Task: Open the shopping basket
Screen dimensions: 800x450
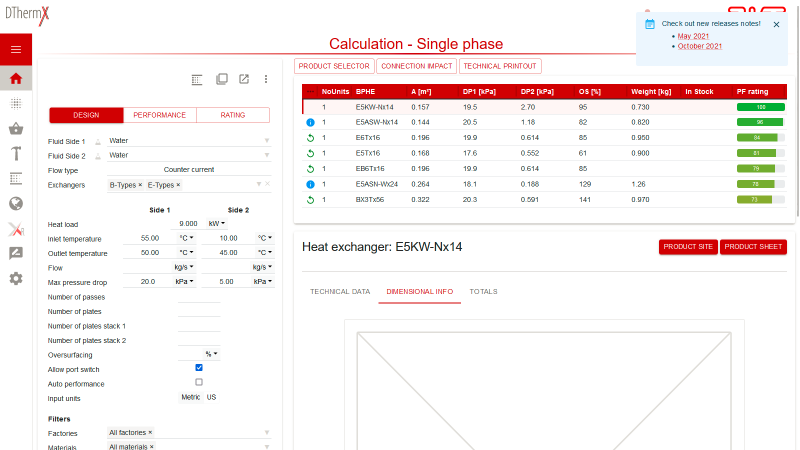Action: (16, 129)
